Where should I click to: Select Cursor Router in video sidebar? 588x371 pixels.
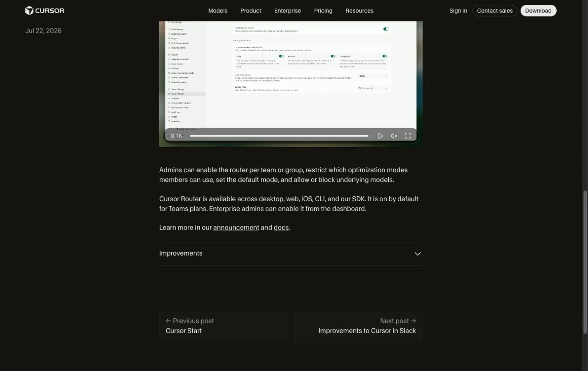click(186, 94)
